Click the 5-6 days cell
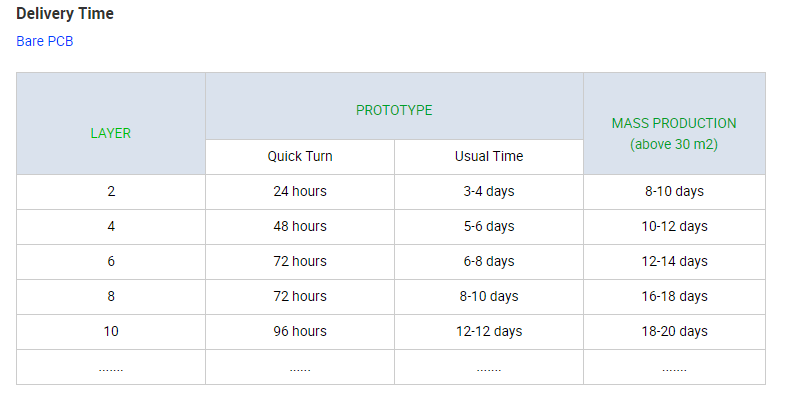This screenshot has height=401, width=793. 489,227
